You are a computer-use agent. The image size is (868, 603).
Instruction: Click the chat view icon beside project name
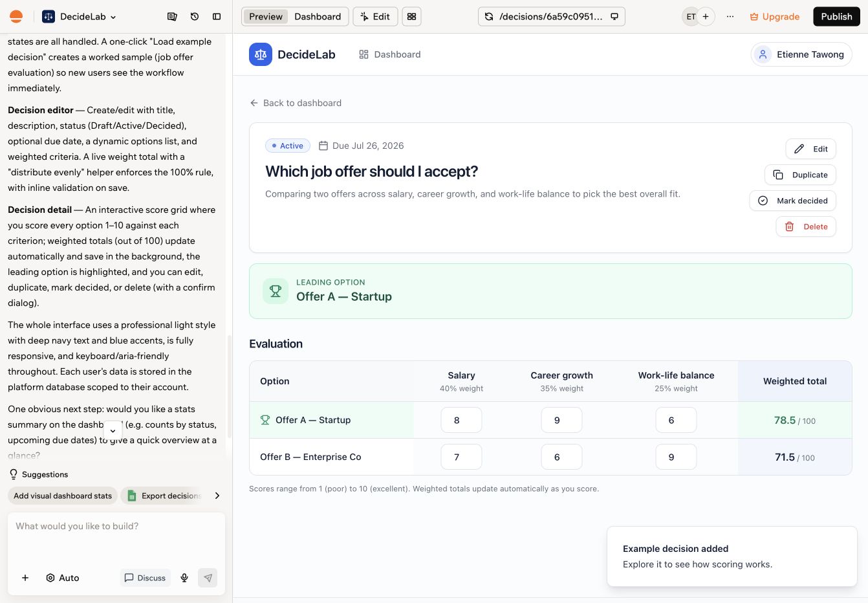[172, 17]
